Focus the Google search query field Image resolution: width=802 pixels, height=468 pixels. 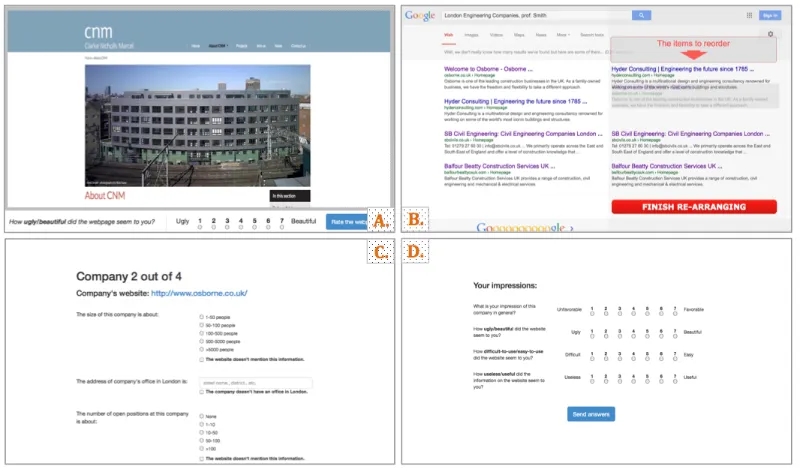coord(537,15)
